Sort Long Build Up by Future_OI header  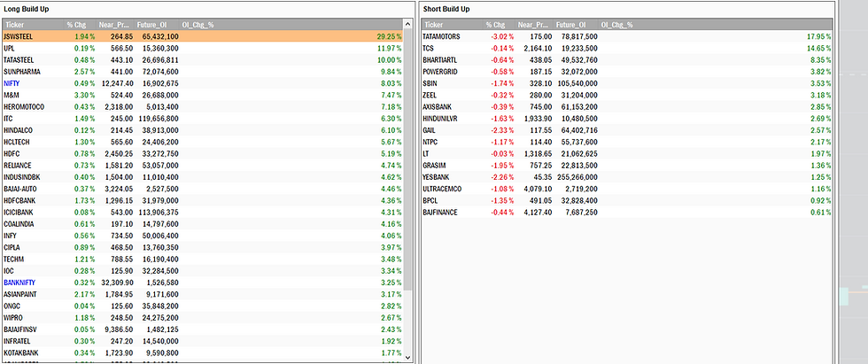pyautogui.click(x=158, y=24)
